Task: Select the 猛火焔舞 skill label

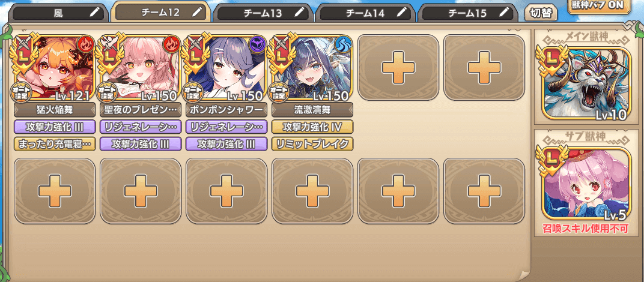Action: tap(55, 110)
